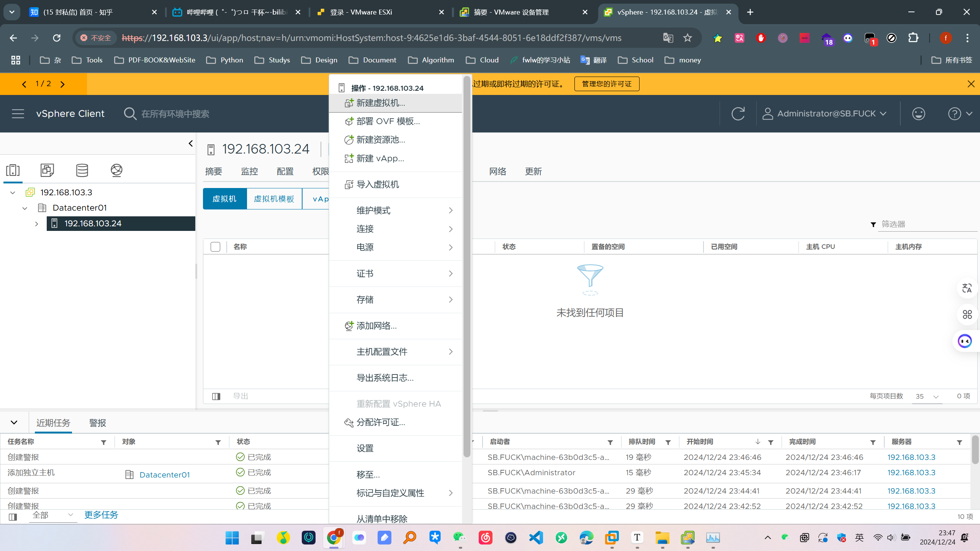Open the Updates (更新) tab
Image resolution: width=980 pixels, height=551 pixels.
pos(533,172)
